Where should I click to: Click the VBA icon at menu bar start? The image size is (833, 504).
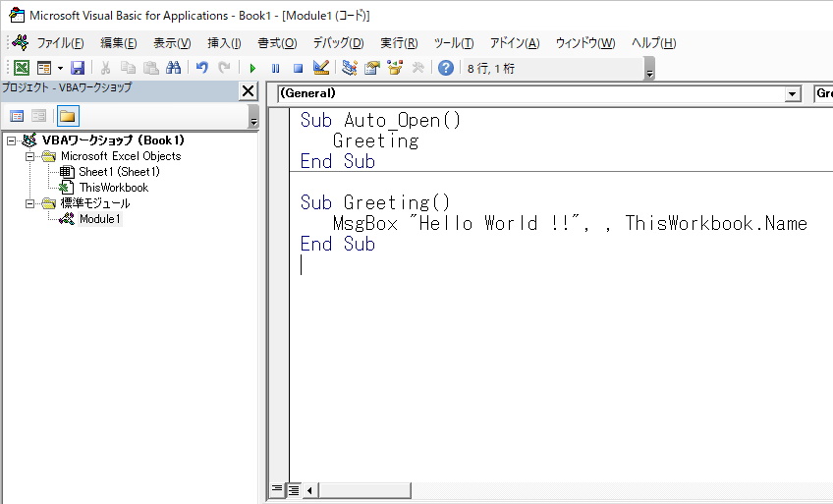[x=21, y=42]
